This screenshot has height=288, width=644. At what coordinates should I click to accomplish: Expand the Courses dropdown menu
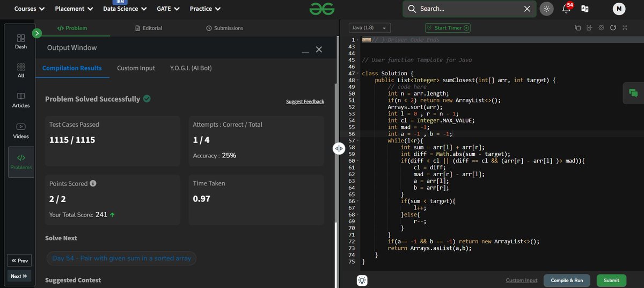coord(30,9)
